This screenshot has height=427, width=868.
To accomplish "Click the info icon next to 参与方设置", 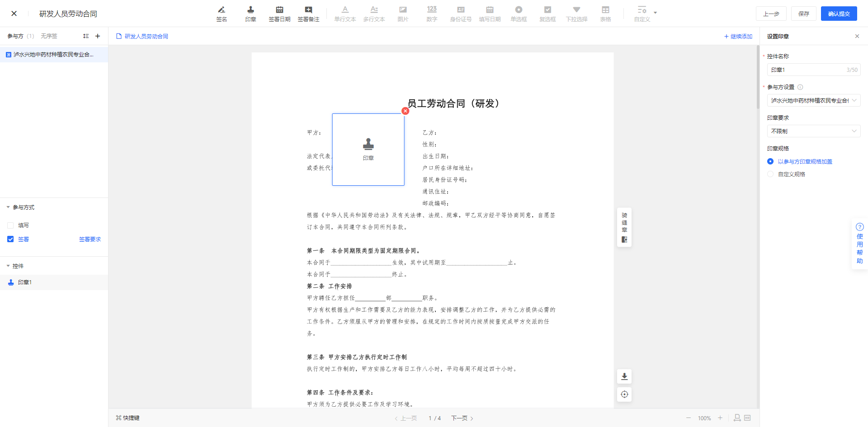I will coord(800,87).
